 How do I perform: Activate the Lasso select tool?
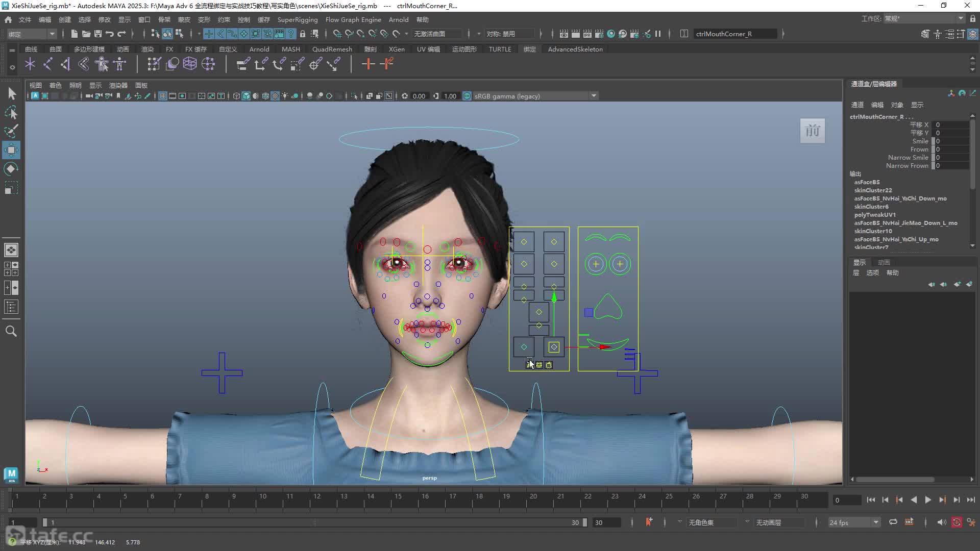click(x=11, y=112)
